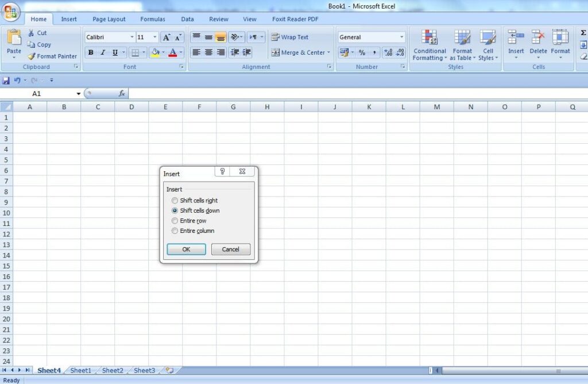Expand the Name Box A1 dropdown
The width and height of the screenshot is (588, 384).
(78, 94)
